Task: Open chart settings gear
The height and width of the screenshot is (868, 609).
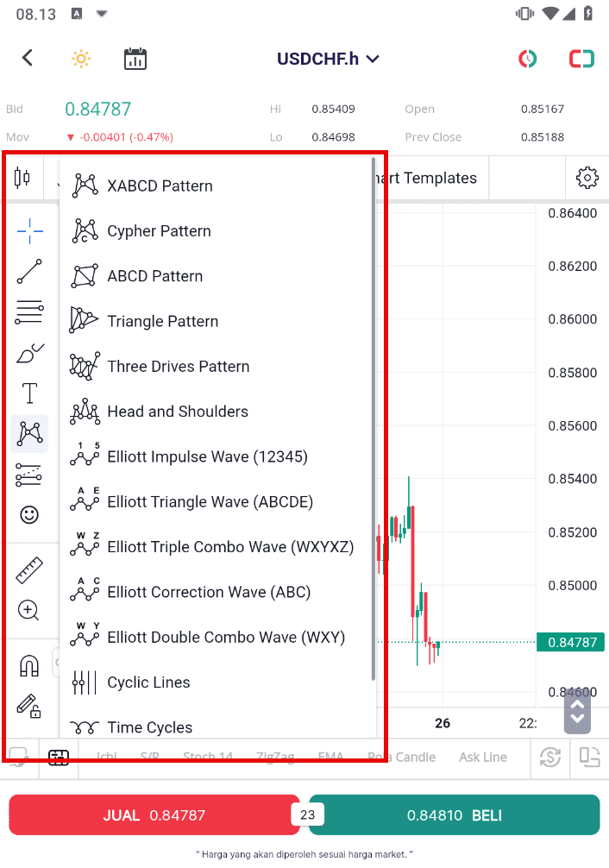Action: coord(587,178)
